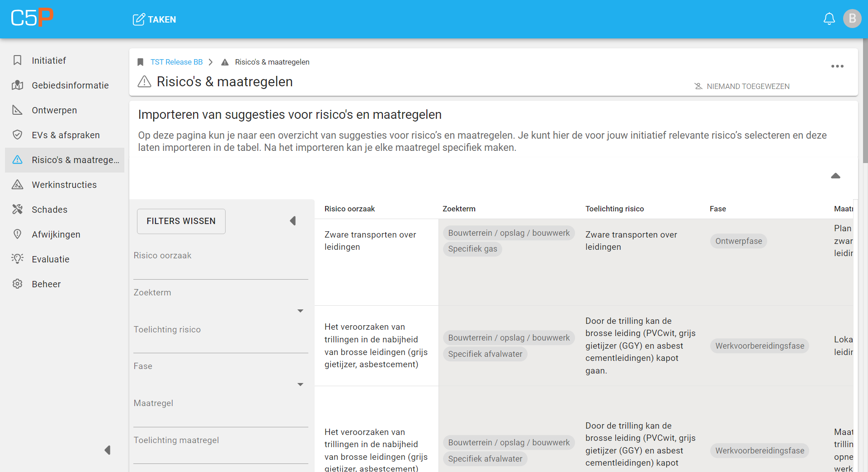The image size is (868, 472).
Task: Go to Werkinstructies in the sidebar
Action: [x=64, y=185]
